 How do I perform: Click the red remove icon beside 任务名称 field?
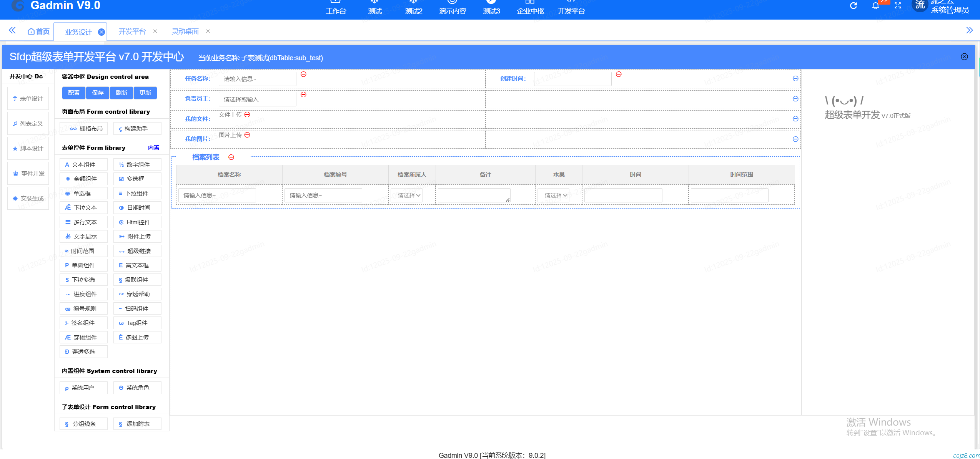tap(303, 74)
